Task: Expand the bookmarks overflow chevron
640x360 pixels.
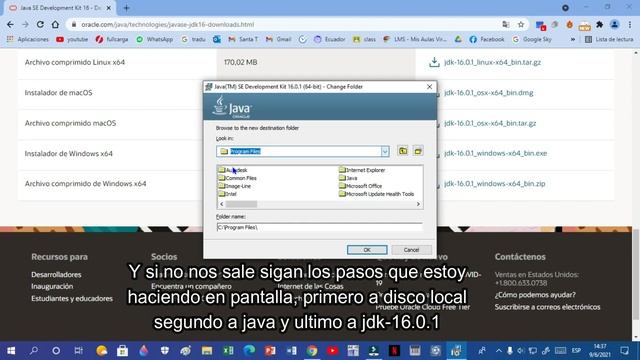Action: click(573, 39)
